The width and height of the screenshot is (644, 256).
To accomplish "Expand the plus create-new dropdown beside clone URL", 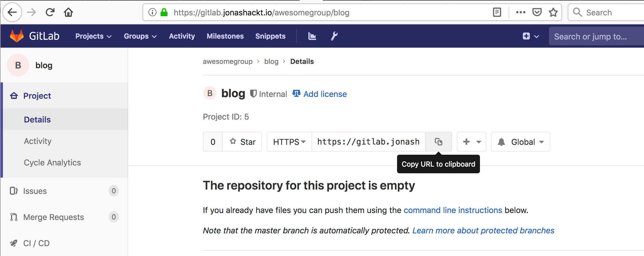I will (x=472, y=142).
